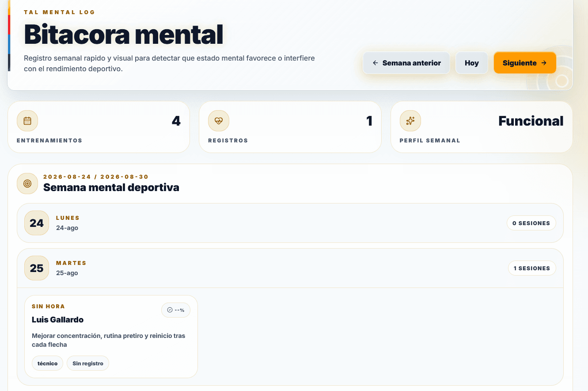This screenshot has width=588, height=391.
Task: Click the PERFIL SEMANAL label
Action: tap(430, 140)
